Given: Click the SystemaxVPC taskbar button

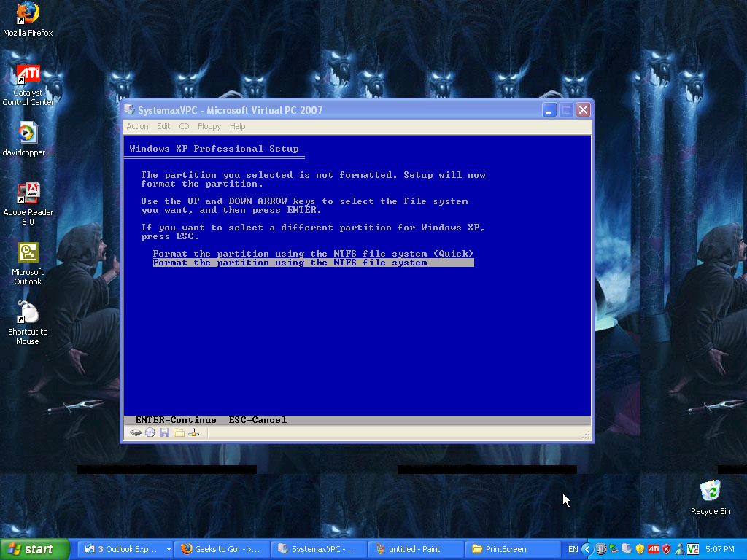Looking at the screenshot, I should [319, 549].
